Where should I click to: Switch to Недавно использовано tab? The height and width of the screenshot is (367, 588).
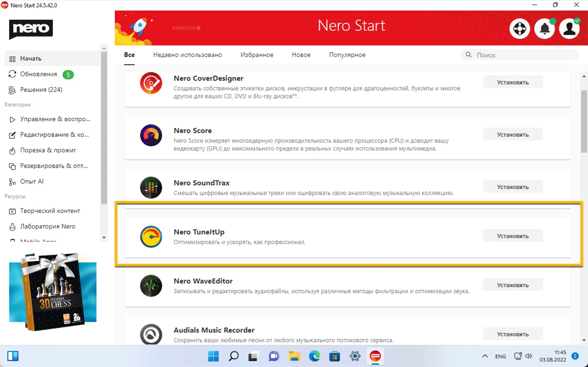187,55
